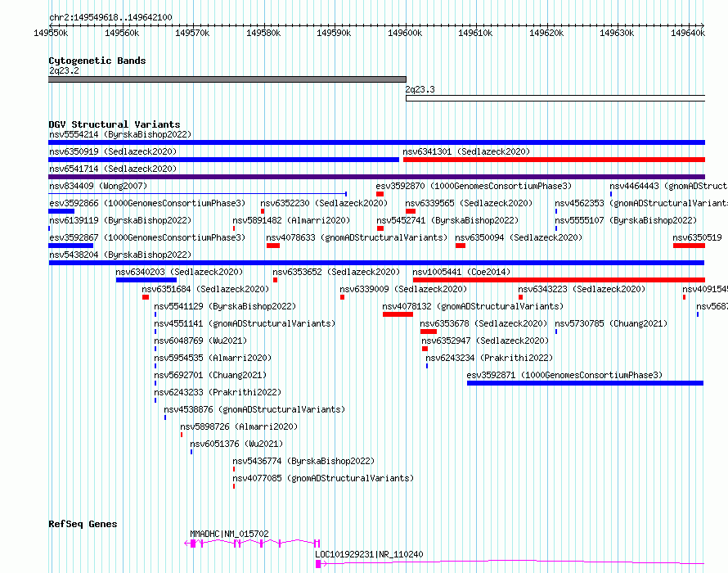The image size is (728, 573).
Task: Click the 149600k ruler position
Action: click(405, 33)
